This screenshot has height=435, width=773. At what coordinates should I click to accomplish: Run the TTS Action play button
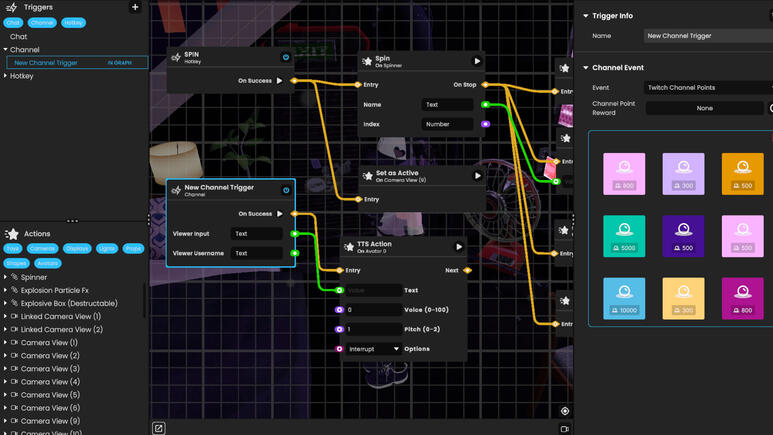pyautogui.click(x=458, y=247)
